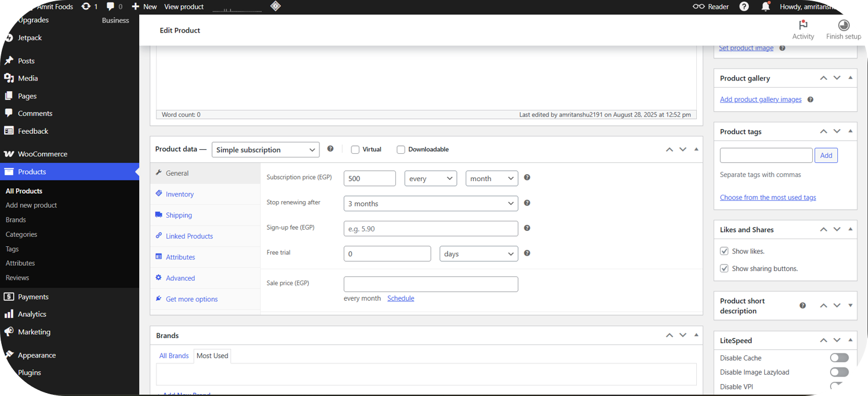
Task: Open the Free trial days dropdown
Action: (x=478, y=254)
